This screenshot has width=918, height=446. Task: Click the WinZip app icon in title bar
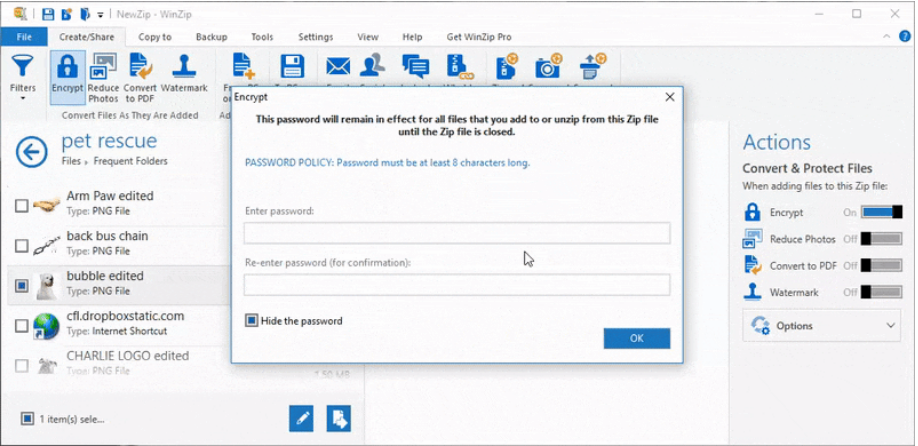pyautogui.click(x=20, y=13)
